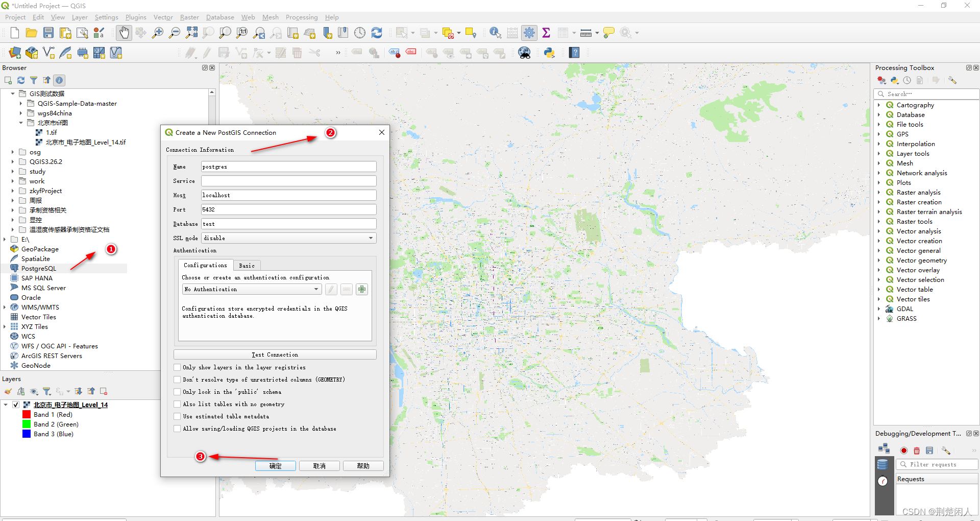980x521 pixels.
Task: Click the empty Service input field
Action: click(x=289, y=181)
